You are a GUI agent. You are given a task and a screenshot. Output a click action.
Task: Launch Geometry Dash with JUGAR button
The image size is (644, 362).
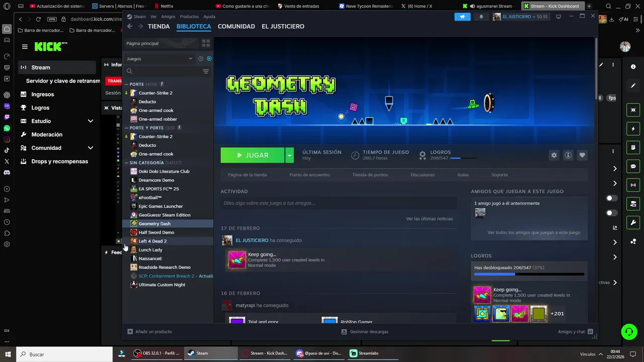[x=253, y=155]
